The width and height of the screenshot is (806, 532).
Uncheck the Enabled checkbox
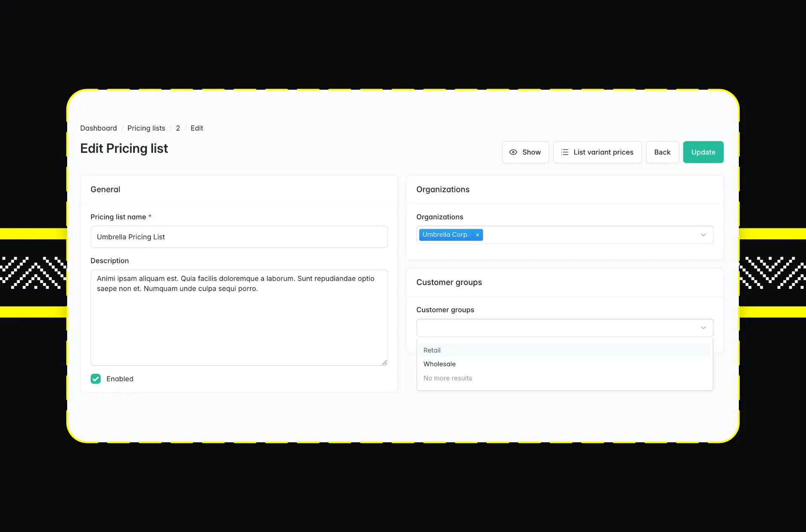pos(96,379)
